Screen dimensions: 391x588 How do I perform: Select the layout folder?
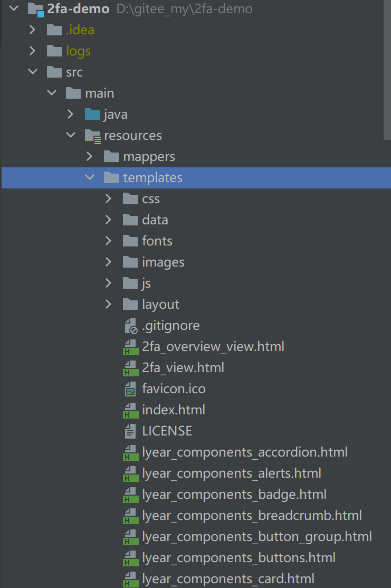click(160, 305)
